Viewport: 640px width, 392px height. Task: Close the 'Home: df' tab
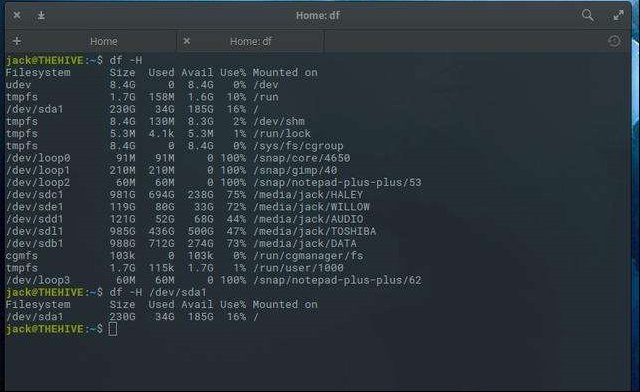[187, 41]
